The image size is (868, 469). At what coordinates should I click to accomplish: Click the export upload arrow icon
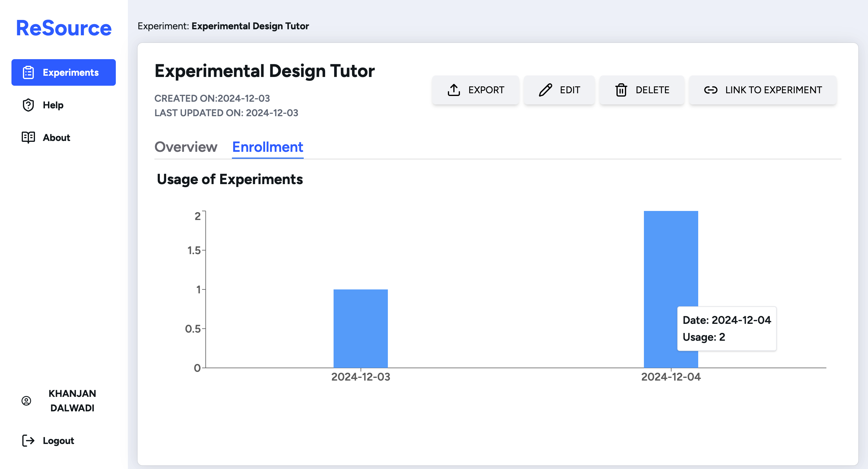(x=454, y=90)
